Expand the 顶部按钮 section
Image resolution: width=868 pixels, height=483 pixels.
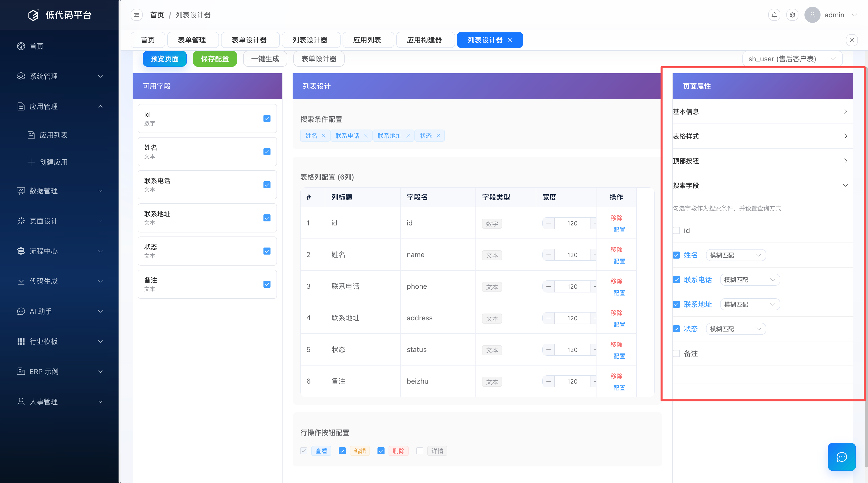763,161
